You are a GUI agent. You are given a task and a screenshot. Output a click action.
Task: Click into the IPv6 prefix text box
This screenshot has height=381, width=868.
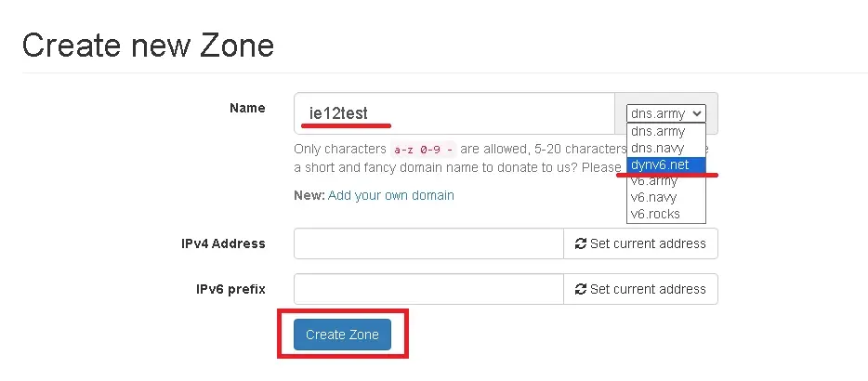click(x=428, y=289)
